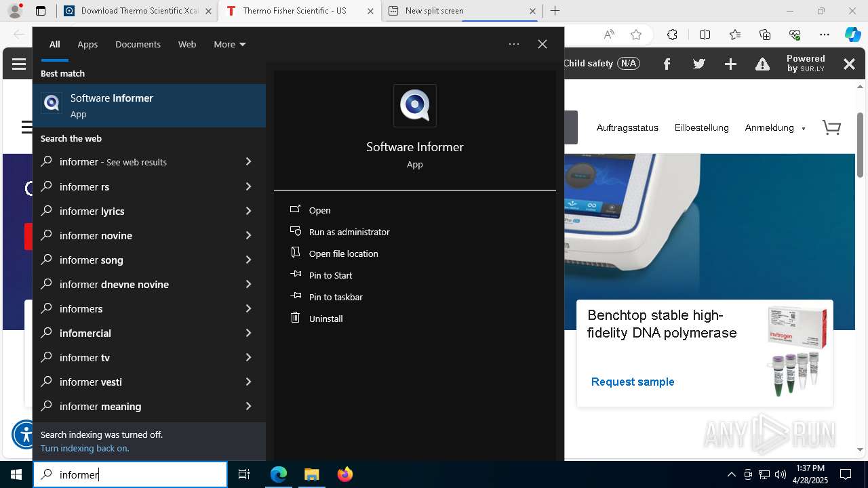868x488 pixels.
Task: Switch to Thermo Fisher Scientific - US tab
Action: point(298,11)
